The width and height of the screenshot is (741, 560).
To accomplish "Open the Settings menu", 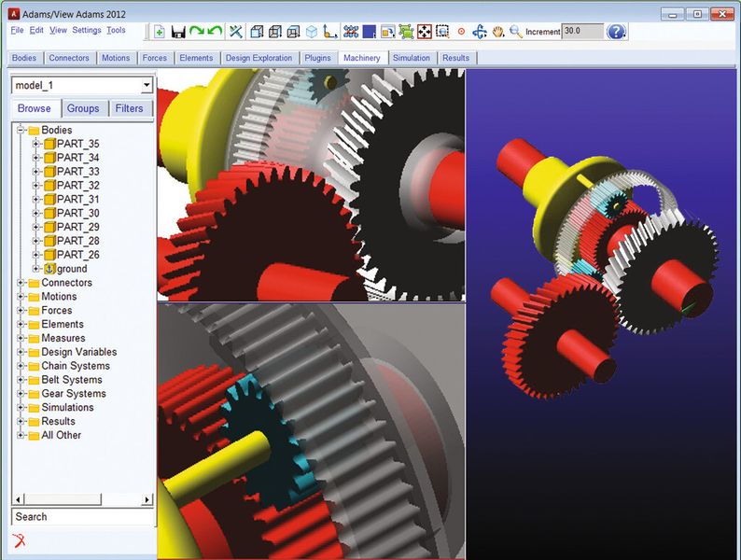I will click(87, 30).
